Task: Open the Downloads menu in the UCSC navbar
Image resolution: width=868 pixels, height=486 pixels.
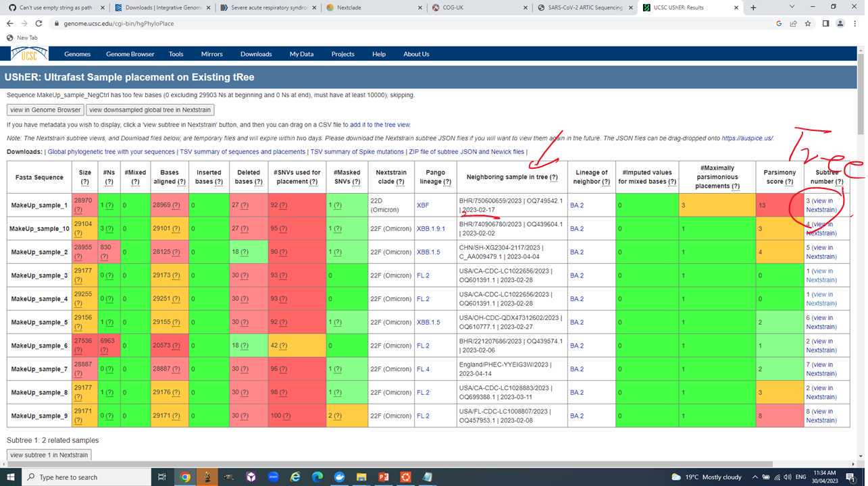Action: 256,54
